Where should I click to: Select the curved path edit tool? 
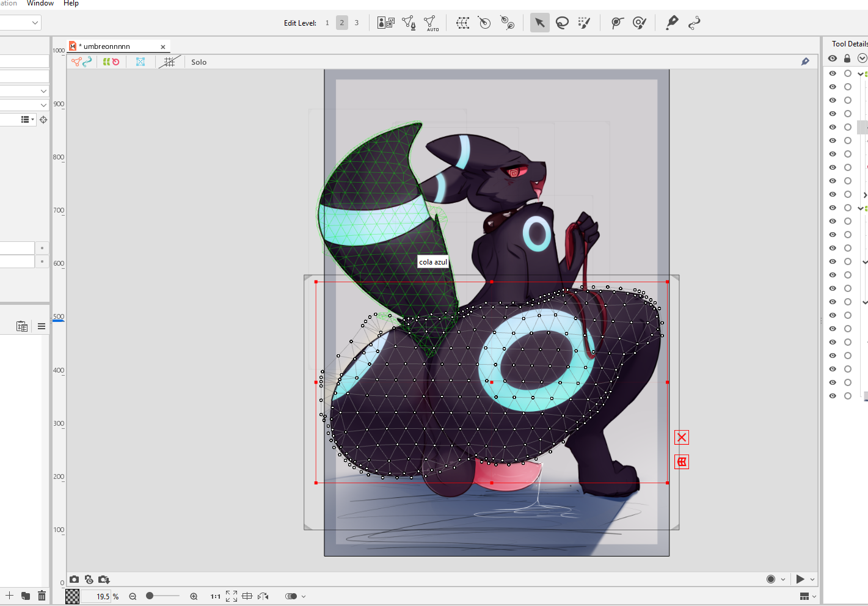694,23
